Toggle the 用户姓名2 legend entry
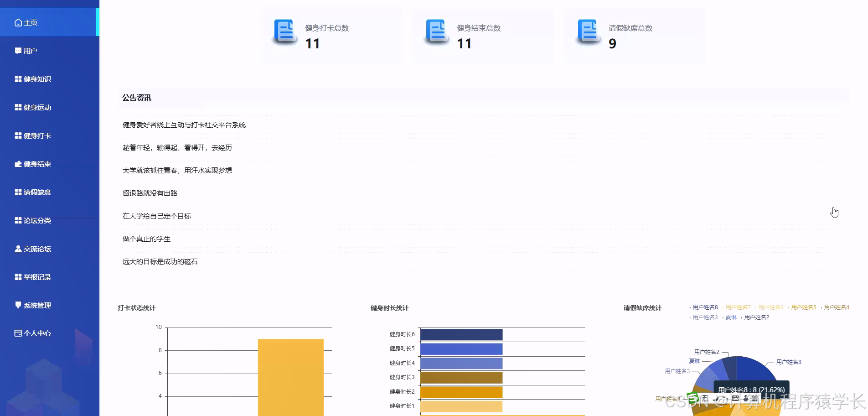The height and width of the screenshot is (416, 868). [x=755, y=317]
